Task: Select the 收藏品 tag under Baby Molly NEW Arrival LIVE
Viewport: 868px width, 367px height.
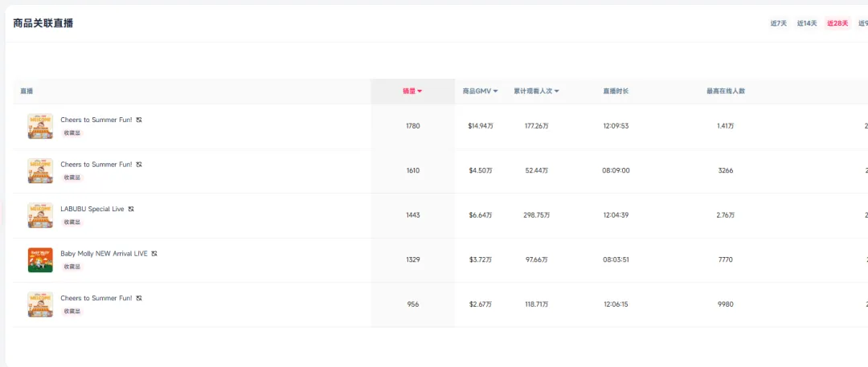Action: (x=72, y=267)
